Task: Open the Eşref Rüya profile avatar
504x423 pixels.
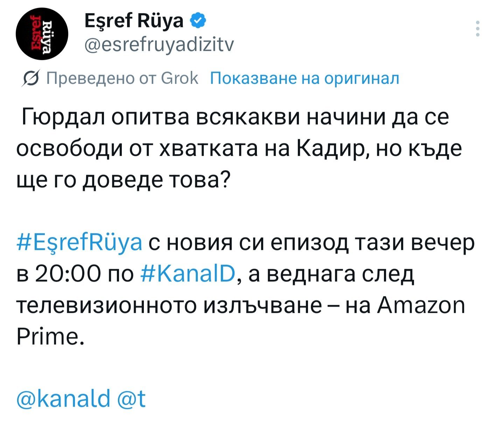Action: pos(42,34)
